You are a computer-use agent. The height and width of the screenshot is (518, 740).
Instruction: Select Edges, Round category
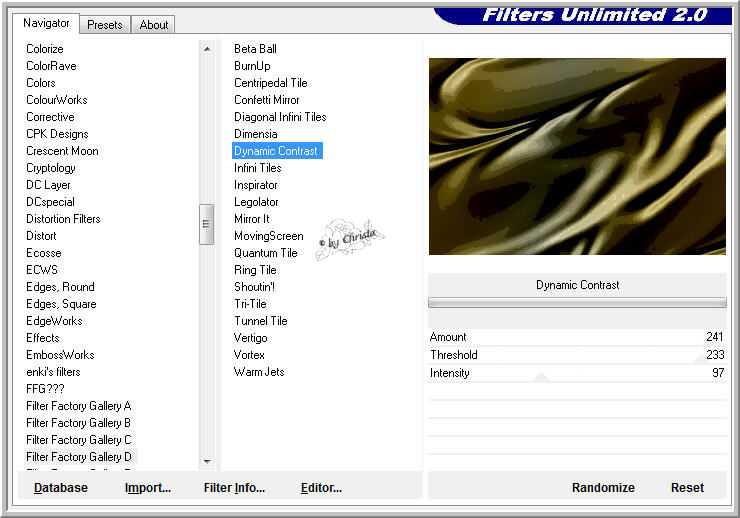(60, 287)
